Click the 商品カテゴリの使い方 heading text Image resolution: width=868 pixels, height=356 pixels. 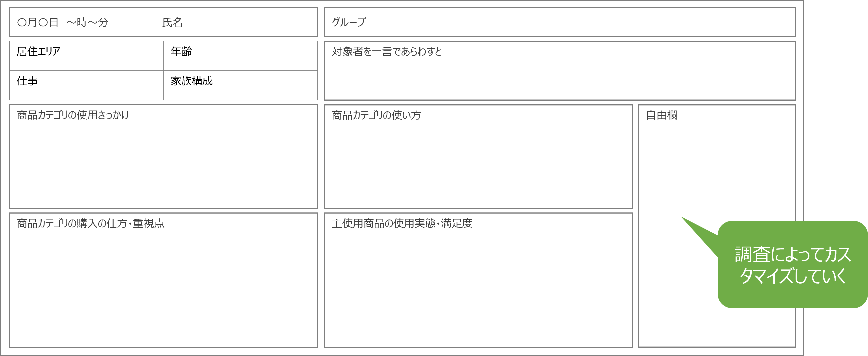[x=376, y=115]
